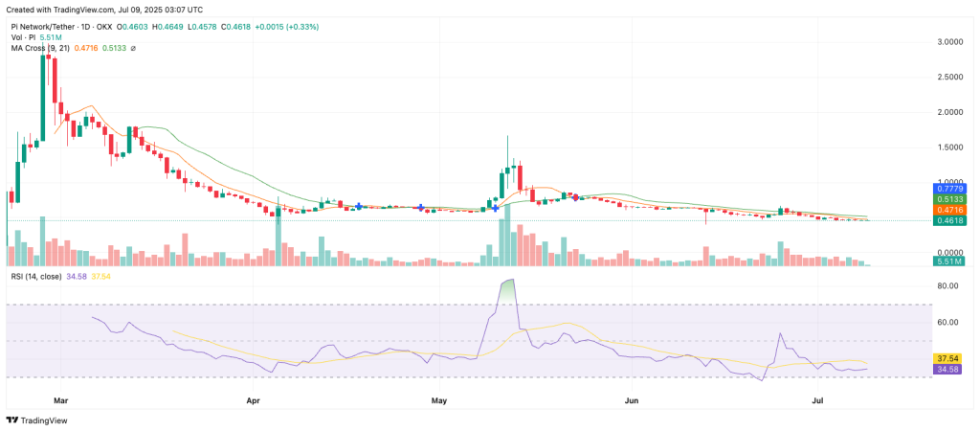Click the 80.00 RSI axis label
The image size is (980, 431).
pyautogui.click(x=947, y=286)
